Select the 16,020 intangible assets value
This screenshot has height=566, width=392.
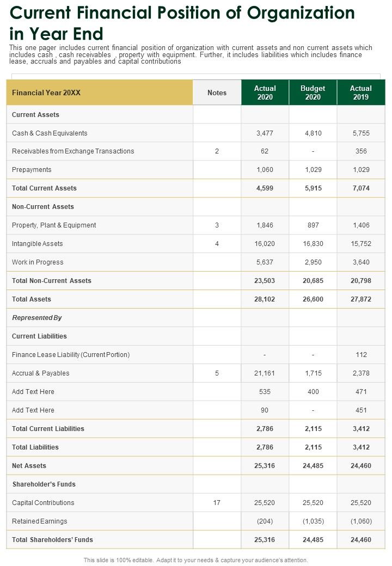(x=265, y=244)
